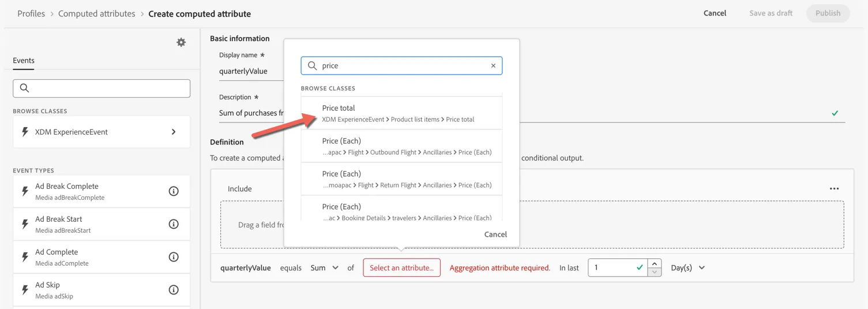The width and height of the screenshot is (868, 309).
Task: Click the lightning icon of XDM ExperienceEvent
Action: (25, 132)
